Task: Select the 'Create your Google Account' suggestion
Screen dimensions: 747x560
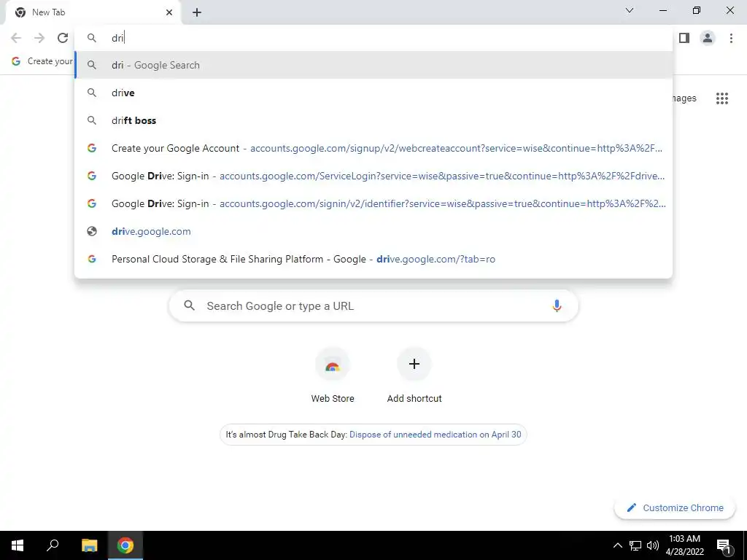Action: (373, 148)
